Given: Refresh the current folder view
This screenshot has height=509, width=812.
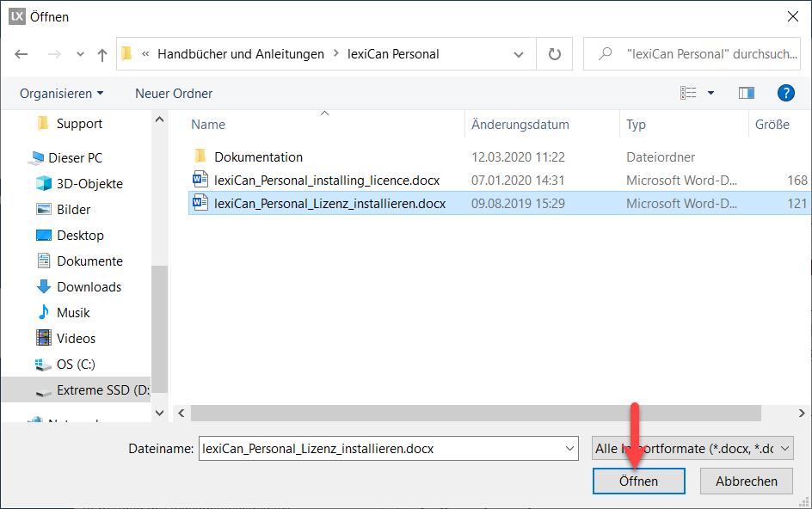Looking at the screenshot, I should point(555,54).
